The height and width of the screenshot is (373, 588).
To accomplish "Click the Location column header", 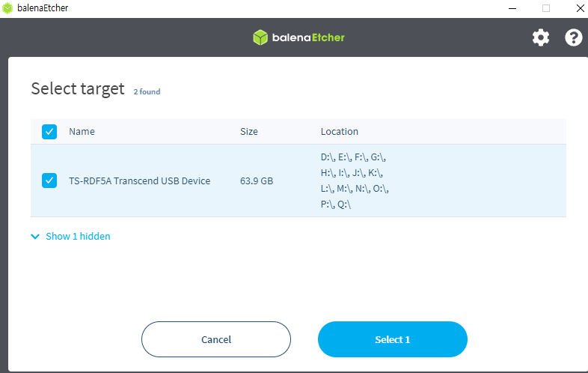I will (340, 132).
